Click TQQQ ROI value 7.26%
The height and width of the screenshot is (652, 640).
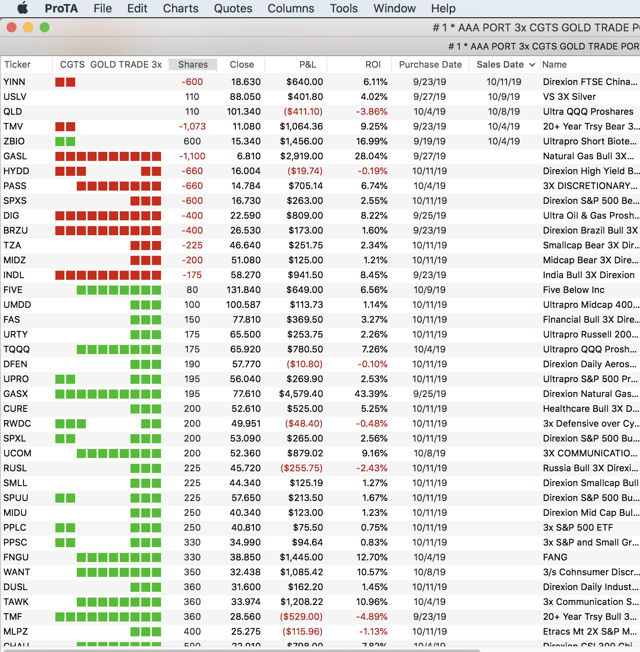[375, 349]
